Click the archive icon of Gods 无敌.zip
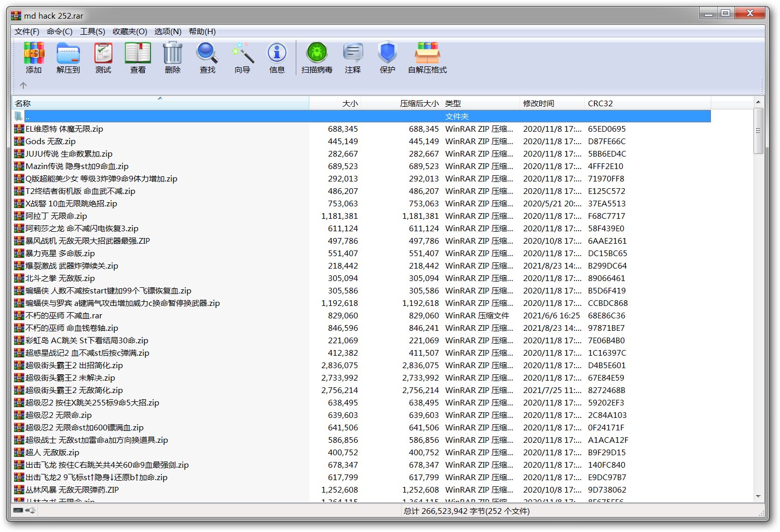The image size is (780, 532). pyautogui.click(x=19, y=141)
